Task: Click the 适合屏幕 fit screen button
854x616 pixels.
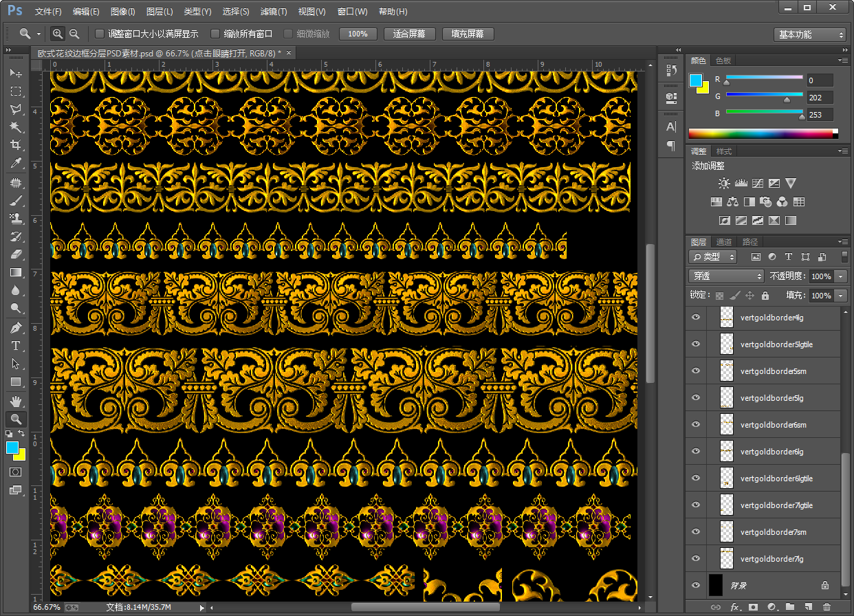Action: click(x=408, y=34)
